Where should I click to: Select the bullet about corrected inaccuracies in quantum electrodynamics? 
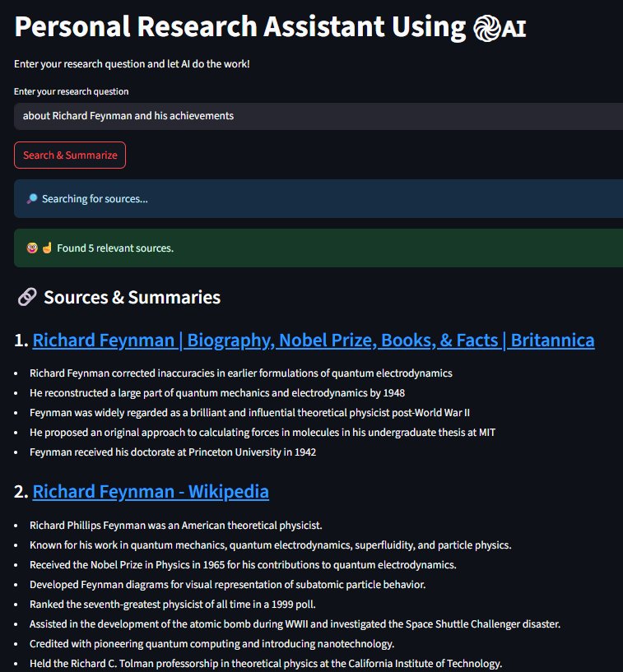point(241,373)
